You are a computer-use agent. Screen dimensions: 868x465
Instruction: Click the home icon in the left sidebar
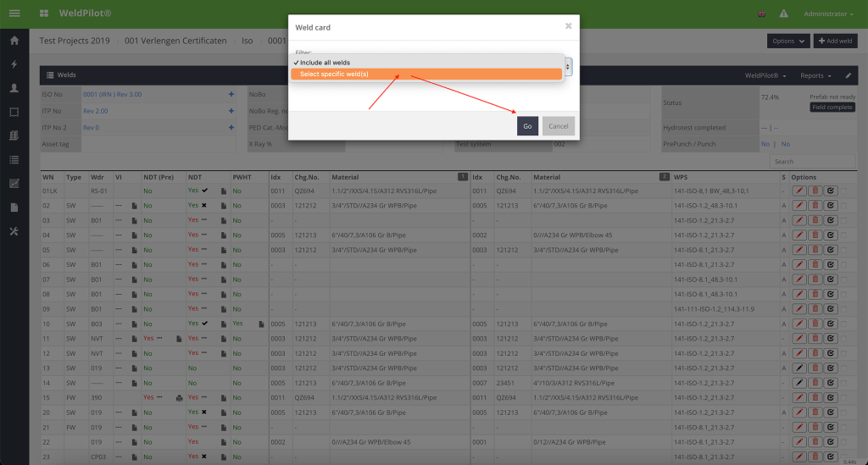tap(14, 41)
